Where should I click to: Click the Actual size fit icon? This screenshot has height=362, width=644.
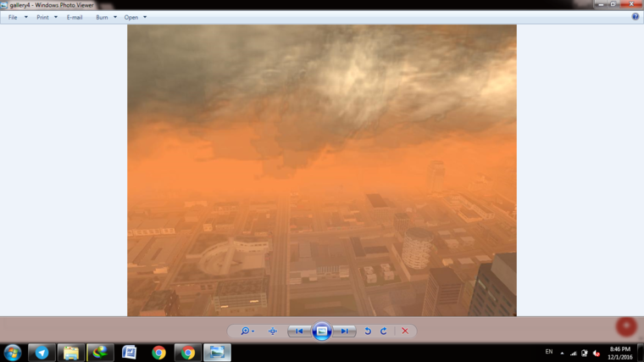tap(273, 331)
